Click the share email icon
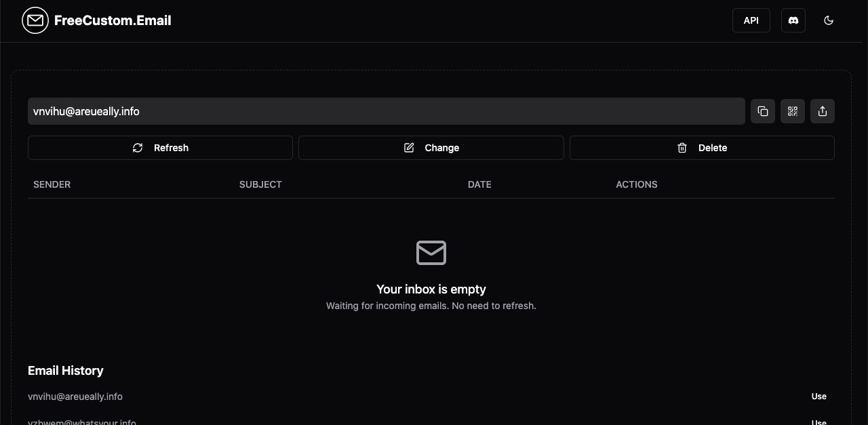The width and height of the screenshot is (868, 425). coord(823,111)
